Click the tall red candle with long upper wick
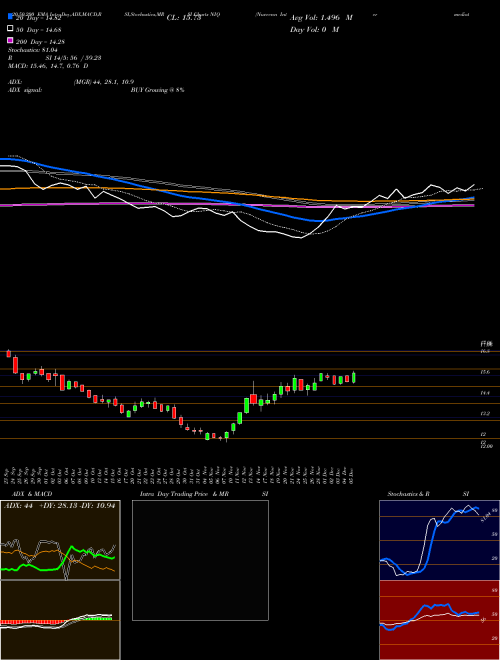 coord(253,399)
